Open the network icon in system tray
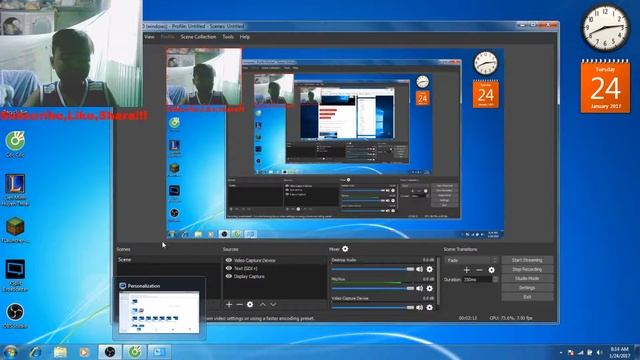 coord(580,352)
